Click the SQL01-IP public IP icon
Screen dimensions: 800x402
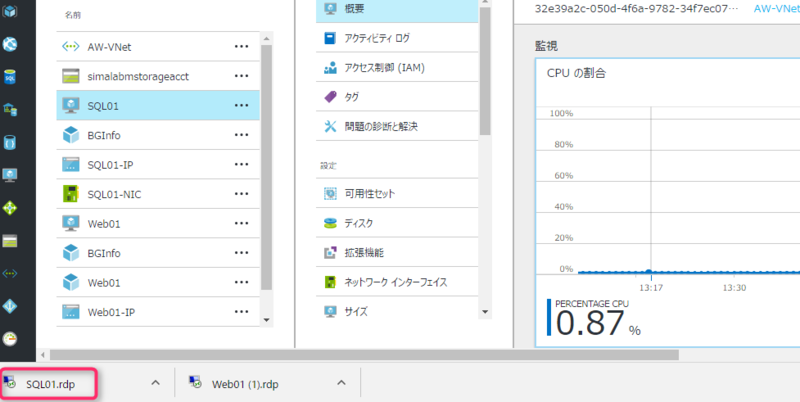pyautogui.click(x=70, y=165)
